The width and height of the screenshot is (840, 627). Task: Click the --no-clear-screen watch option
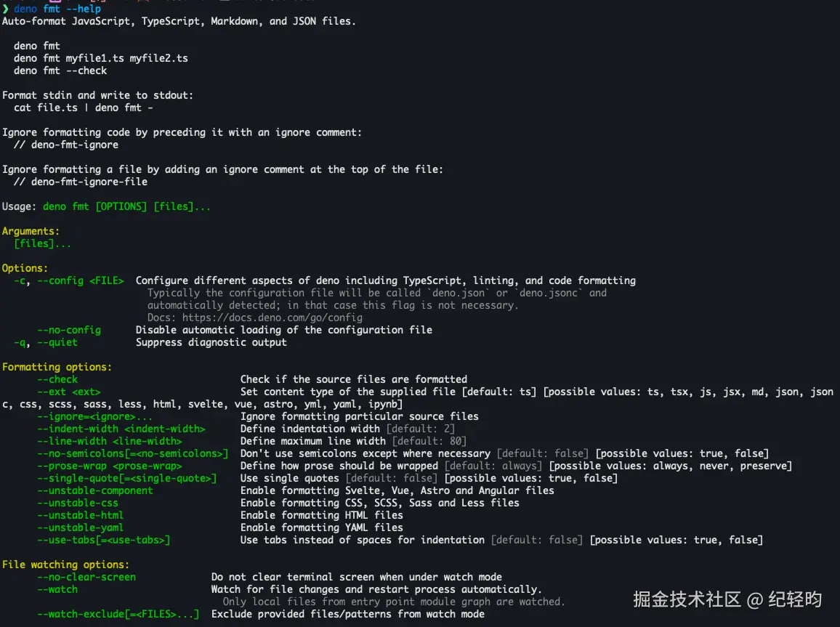click(86, 577)
